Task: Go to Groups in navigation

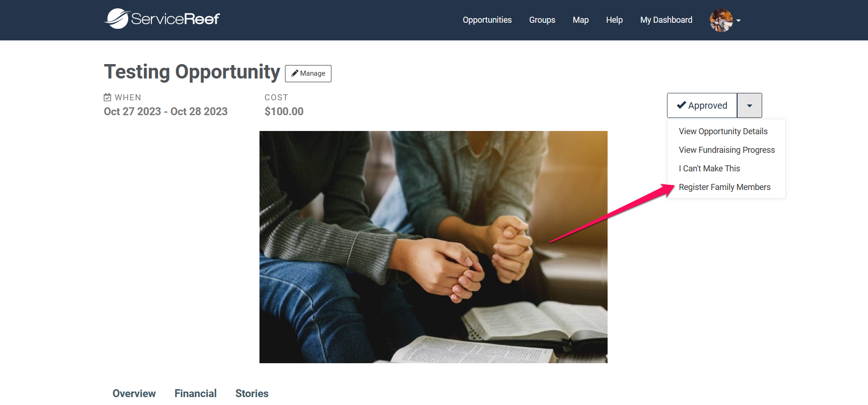Action: [542, 20]
